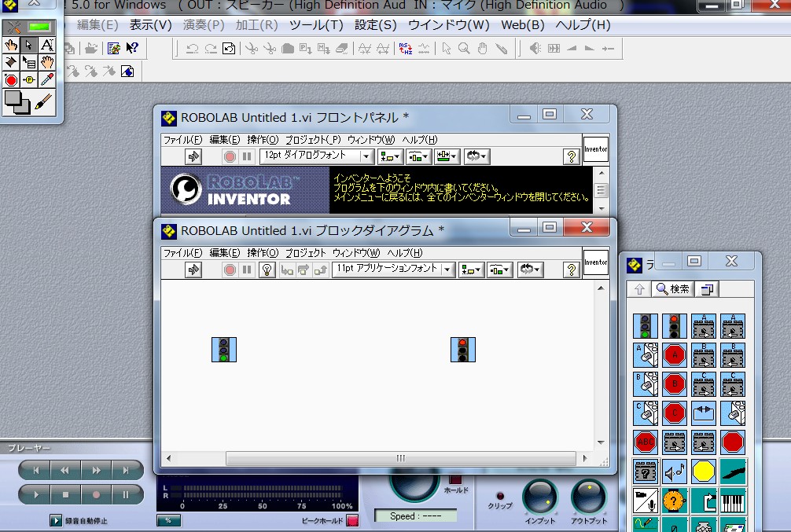Select the Probe tool
This screenshot has height=532, width=791.
(x=29, y=79)
